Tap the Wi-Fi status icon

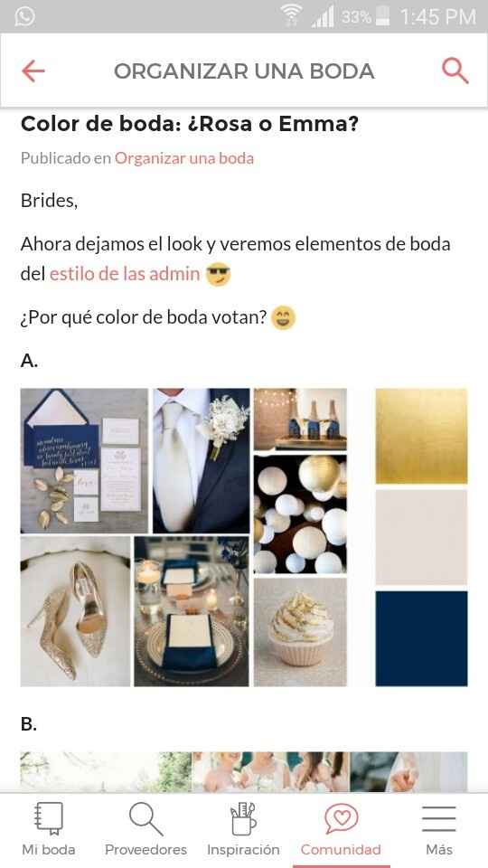coord(290,16)
